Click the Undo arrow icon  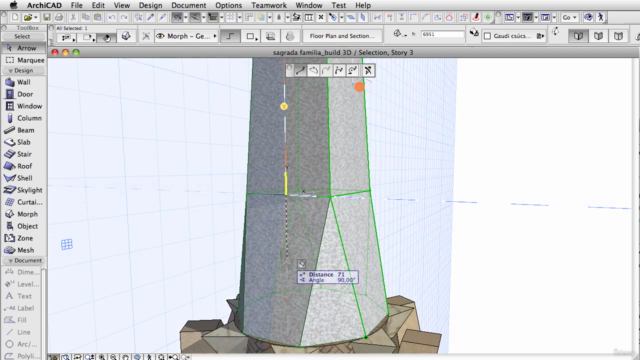pos(112,17)
